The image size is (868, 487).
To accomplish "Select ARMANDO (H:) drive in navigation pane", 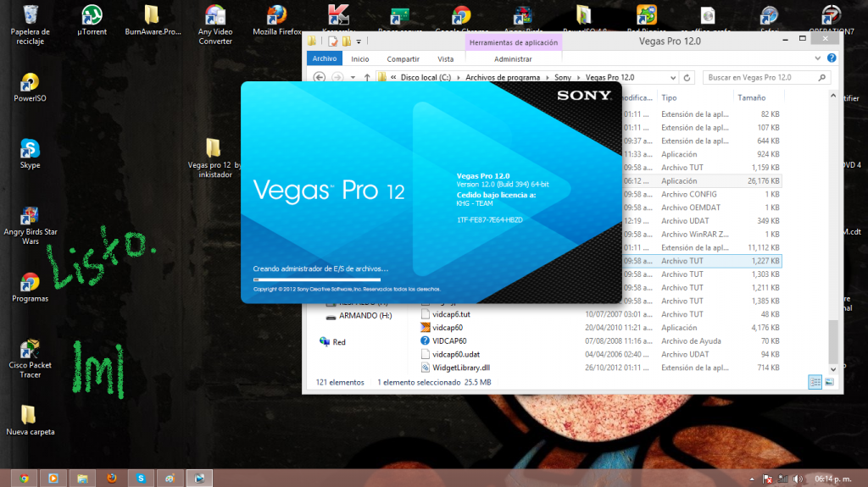I will (359, 315).
